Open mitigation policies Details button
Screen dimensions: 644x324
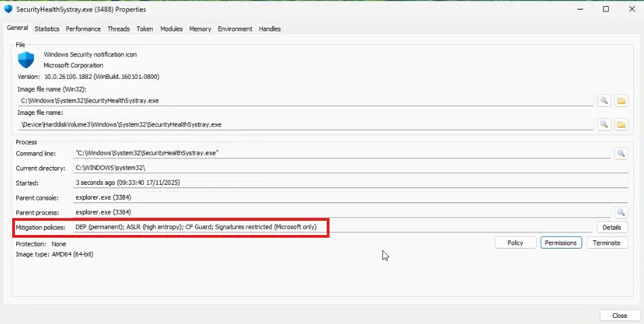coord(611,227)
